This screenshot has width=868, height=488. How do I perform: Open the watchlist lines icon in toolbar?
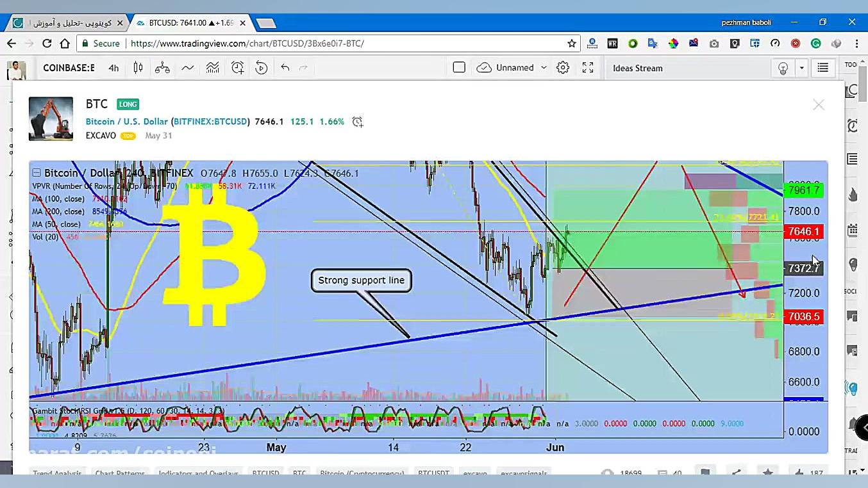coord(822,68)
